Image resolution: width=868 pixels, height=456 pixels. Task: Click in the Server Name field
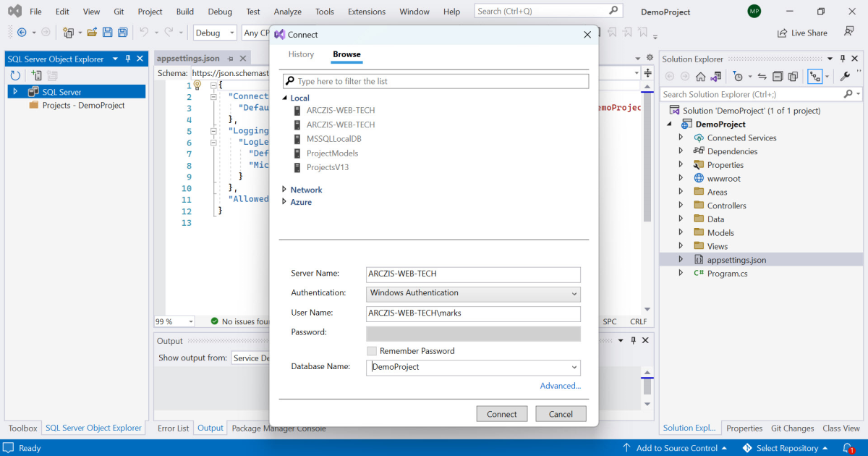click(x=474, y=274)
